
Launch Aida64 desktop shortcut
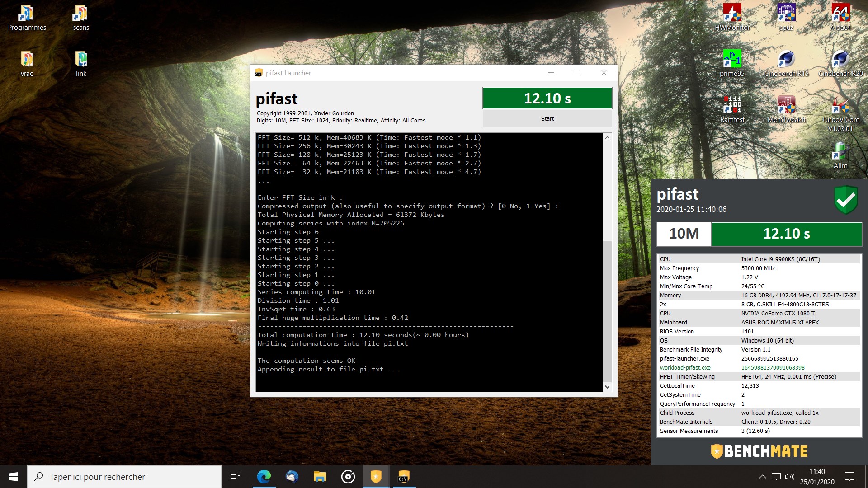[840, 17]
